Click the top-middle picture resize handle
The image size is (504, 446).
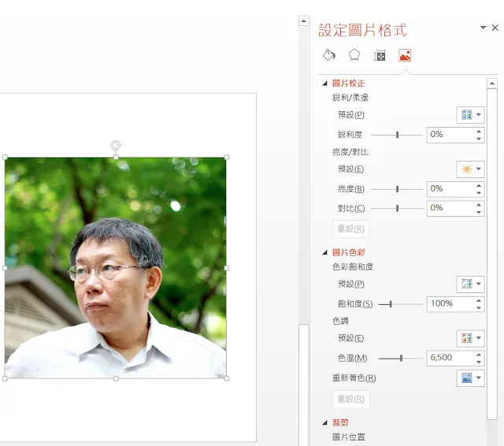click(x=116, y=158)
